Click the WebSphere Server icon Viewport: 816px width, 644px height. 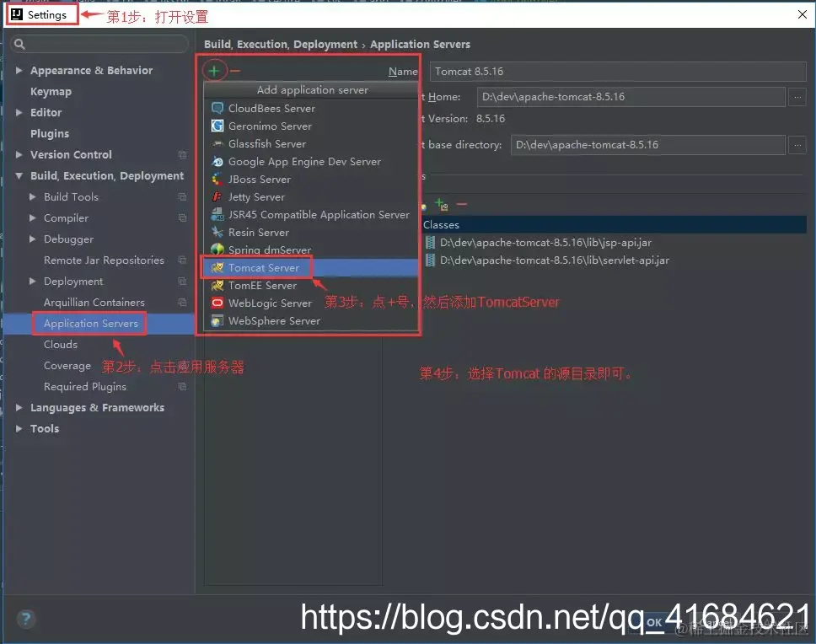pyautogui.click(x=217, y=320)
